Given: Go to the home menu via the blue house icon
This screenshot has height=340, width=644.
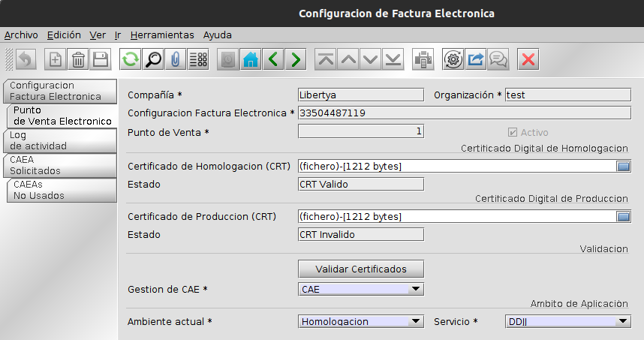Looking at the screenshot, I should click(251, 59).
